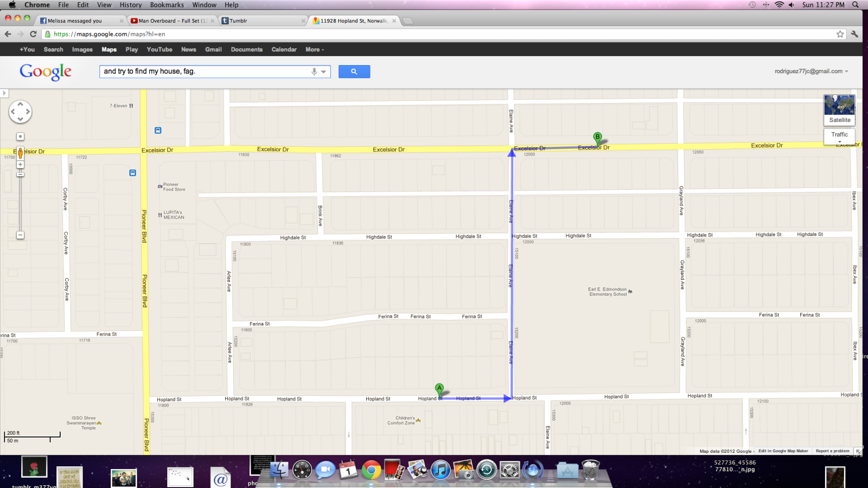Select the green marker B on Excelsior Dr

[x=597, y=138]
